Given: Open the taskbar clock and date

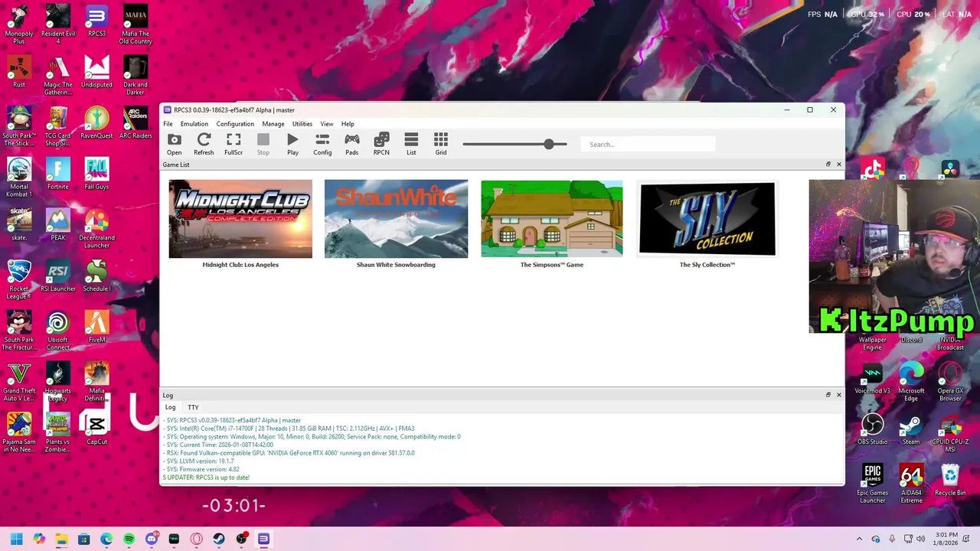Looking at the screenshot, I should [946, 539].
